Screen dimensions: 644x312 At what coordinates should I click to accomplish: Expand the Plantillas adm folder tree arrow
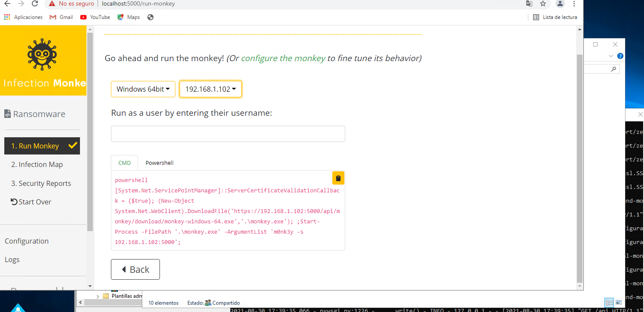coord(98,296)
